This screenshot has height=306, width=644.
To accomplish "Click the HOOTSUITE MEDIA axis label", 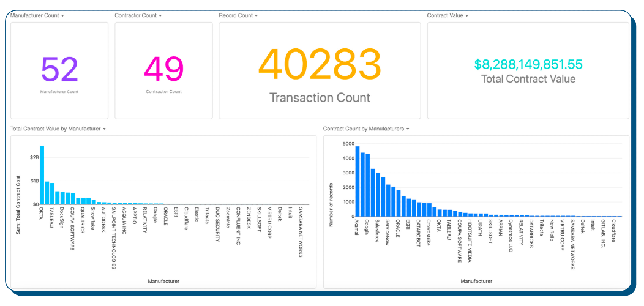I will tap(470, 240).
